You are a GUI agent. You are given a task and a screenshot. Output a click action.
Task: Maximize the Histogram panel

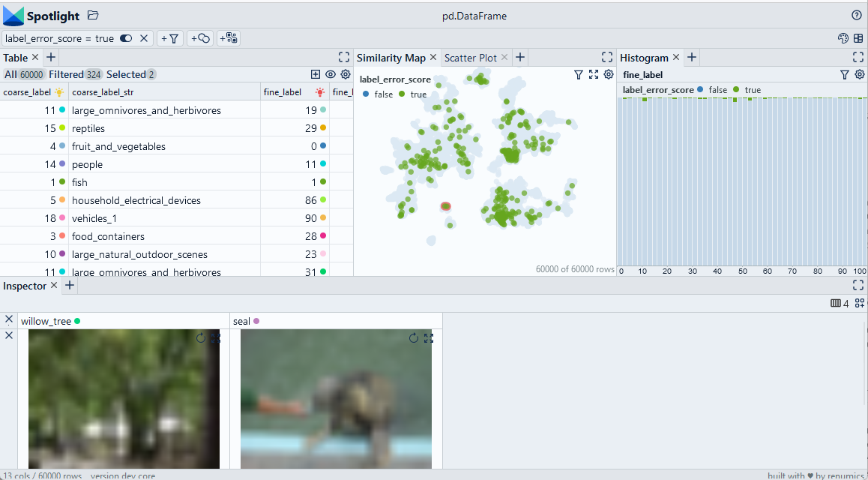click(x=858, y=57)
